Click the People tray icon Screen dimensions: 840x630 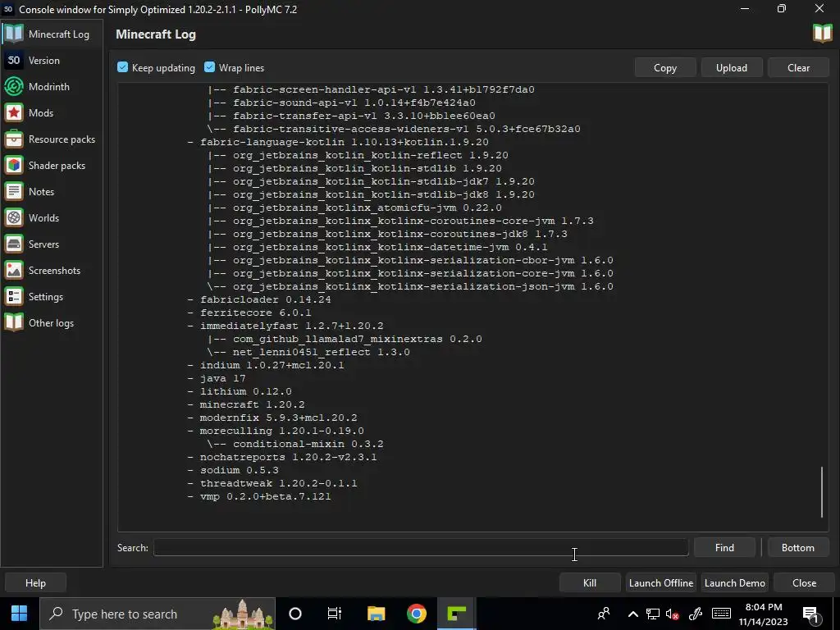[604, 614]
